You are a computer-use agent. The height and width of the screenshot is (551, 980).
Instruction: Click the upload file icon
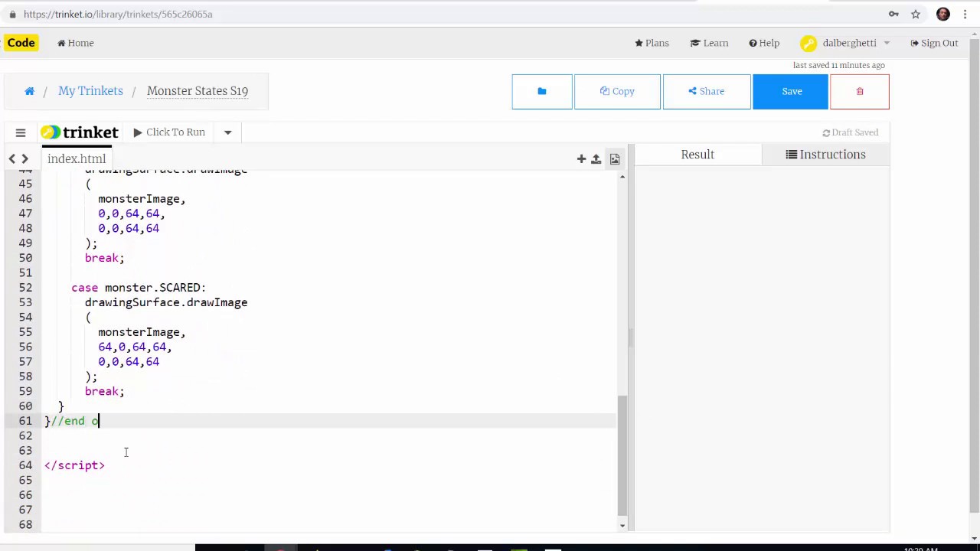click(596, 159)
